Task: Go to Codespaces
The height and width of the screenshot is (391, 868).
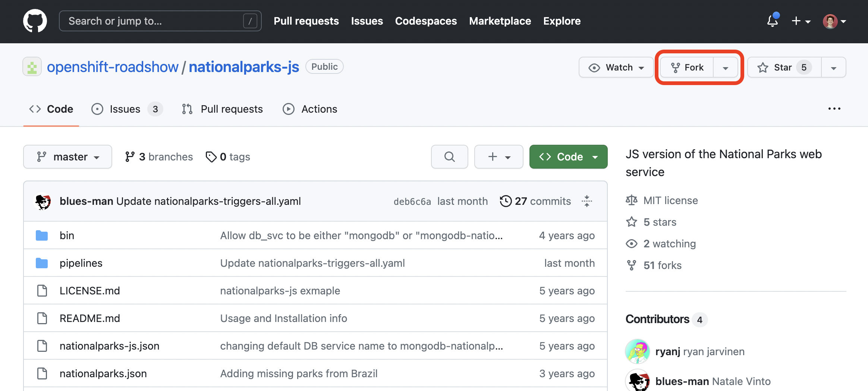Action: [426, 21]
